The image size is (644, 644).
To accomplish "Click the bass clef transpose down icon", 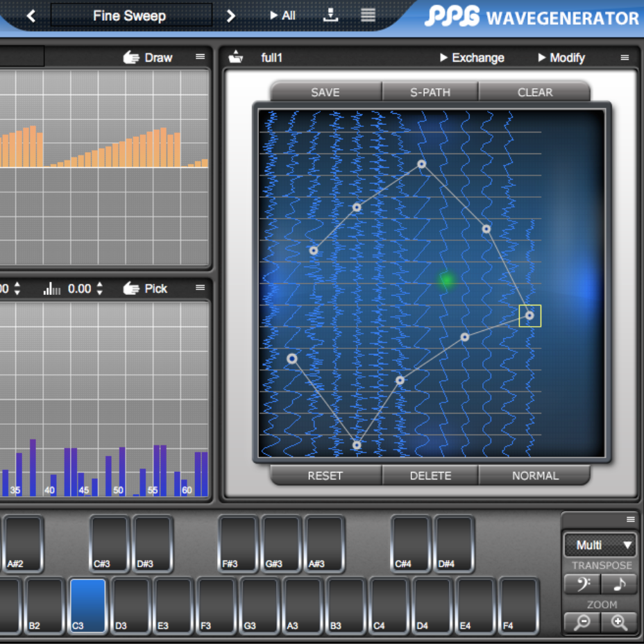I will (x=582, y=584).
